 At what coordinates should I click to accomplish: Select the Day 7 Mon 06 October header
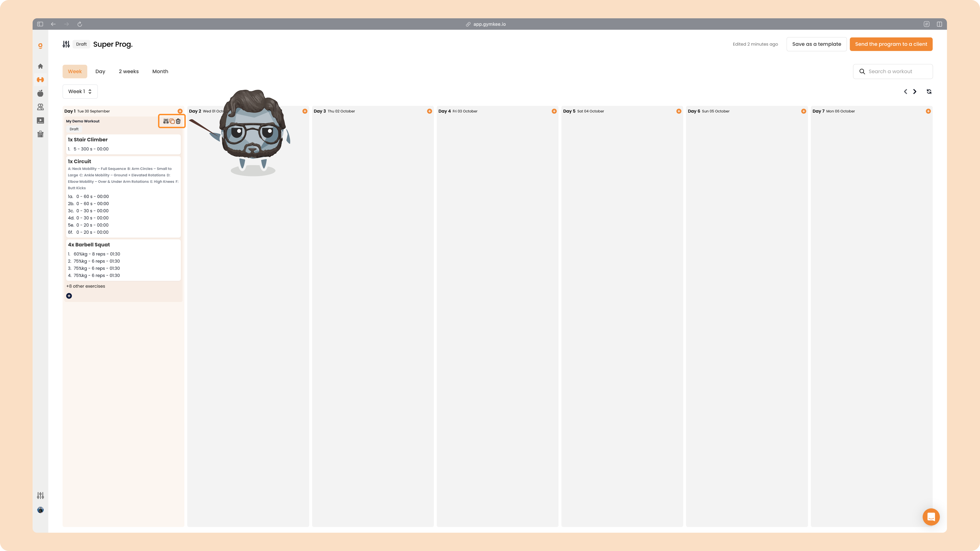click(x=834, y=111)
